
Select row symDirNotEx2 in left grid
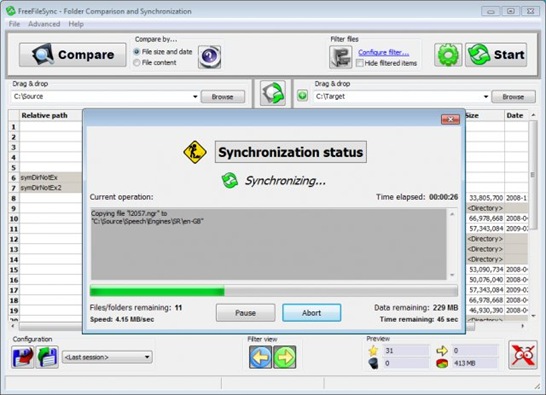(51, 188)
